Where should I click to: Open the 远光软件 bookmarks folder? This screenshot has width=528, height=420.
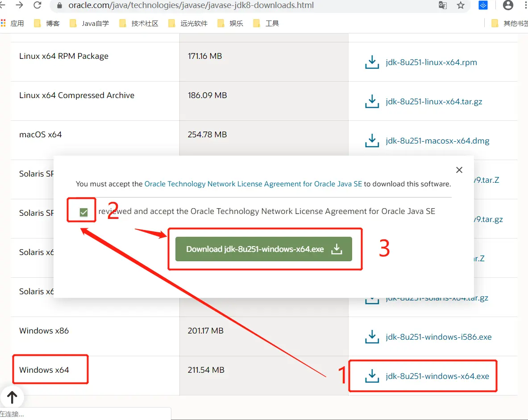point(188,23)
